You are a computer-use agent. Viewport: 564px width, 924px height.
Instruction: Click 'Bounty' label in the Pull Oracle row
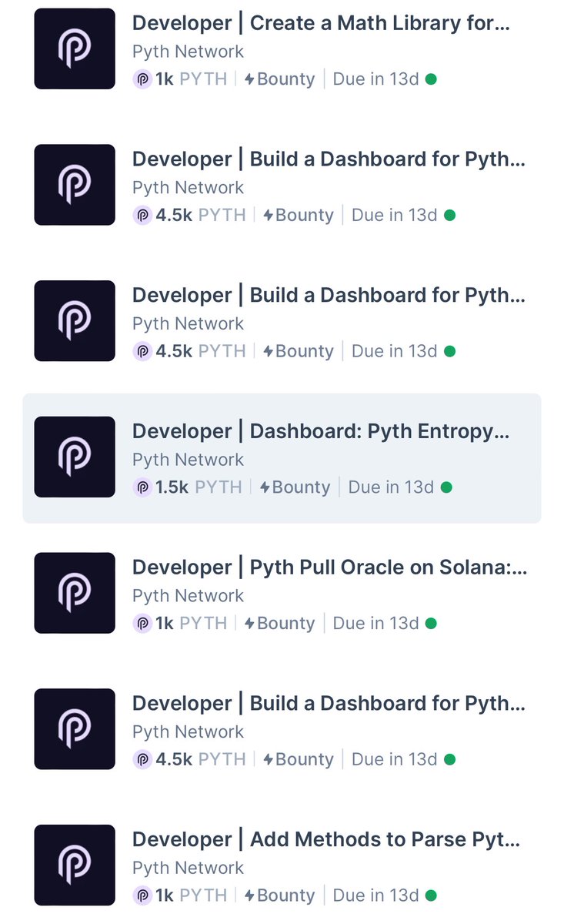[x=285, y=624]
